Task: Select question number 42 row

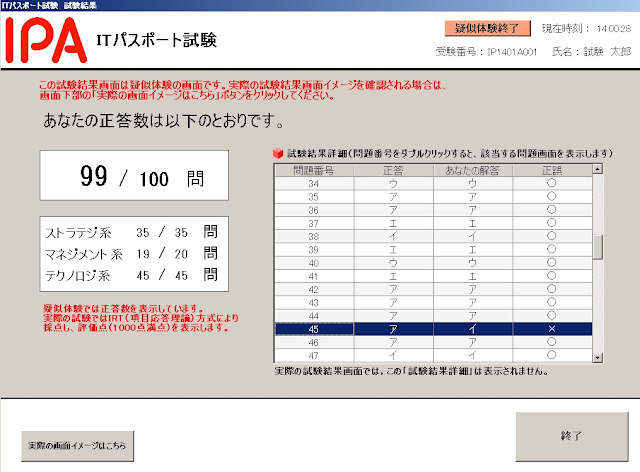Action: click(x=433, y=289)
